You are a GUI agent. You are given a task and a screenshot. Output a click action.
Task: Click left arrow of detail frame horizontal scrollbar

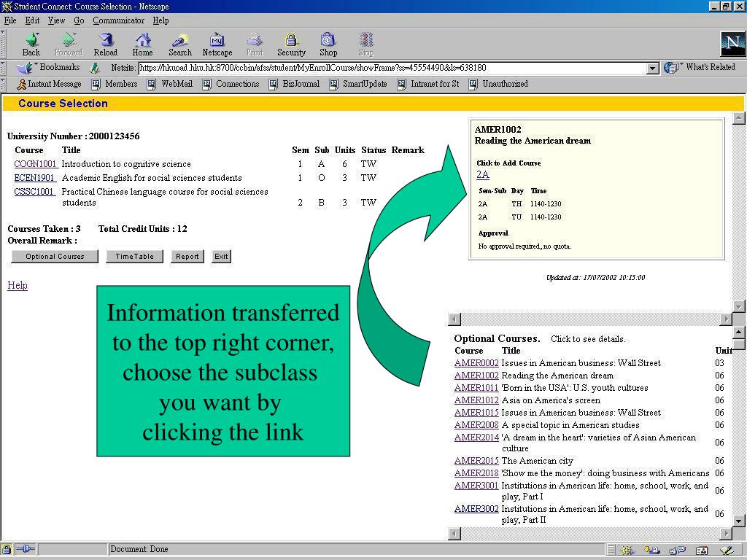click(x=455, y=319)
